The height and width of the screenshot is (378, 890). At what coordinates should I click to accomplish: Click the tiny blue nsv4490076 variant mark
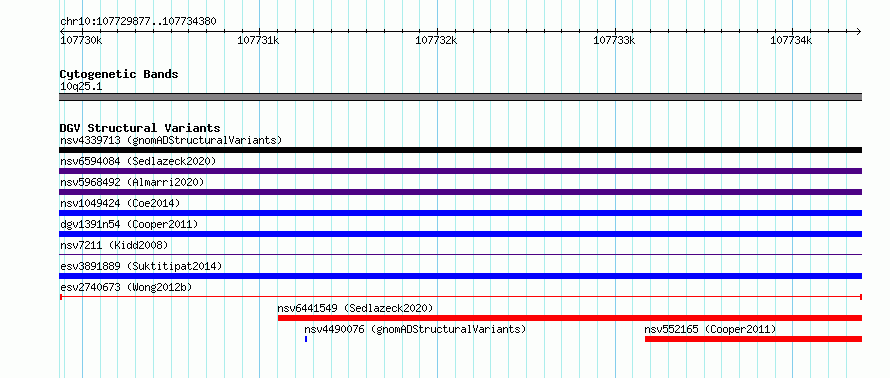[306, 339]
